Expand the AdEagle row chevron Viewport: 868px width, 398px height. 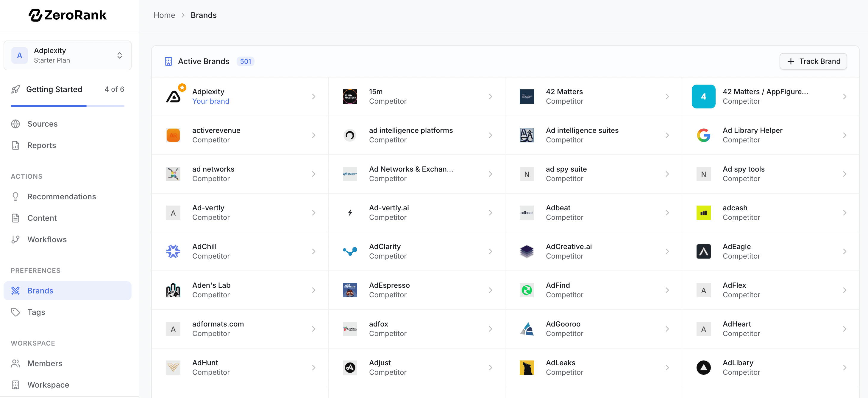[845, 252]
